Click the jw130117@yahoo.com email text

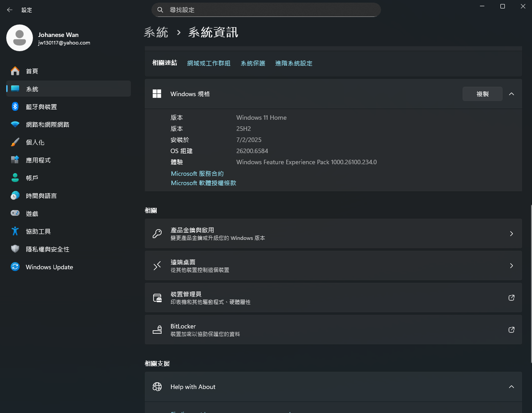64,43
